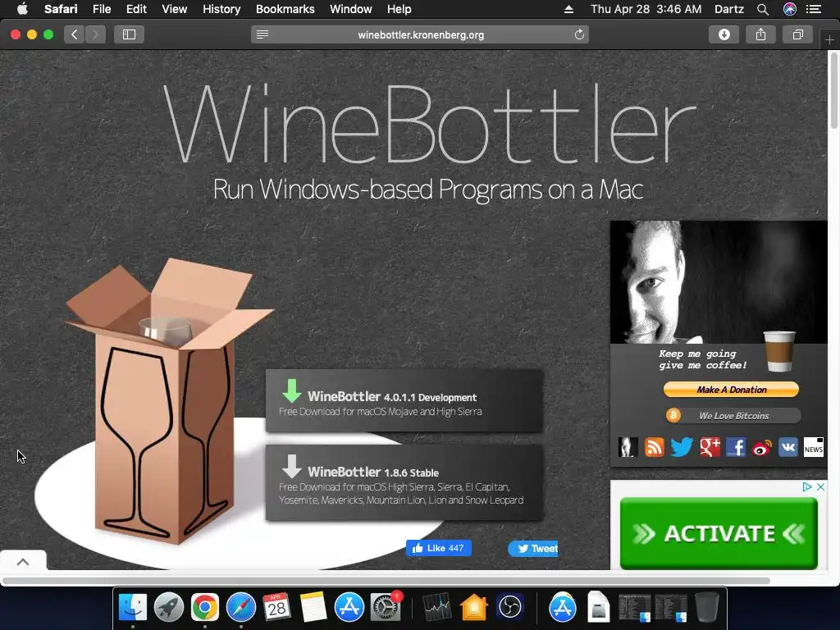This screenshot has height=630, width=840.
Task: Open Spotlight search in menu bar
Action: click(763, 9)
